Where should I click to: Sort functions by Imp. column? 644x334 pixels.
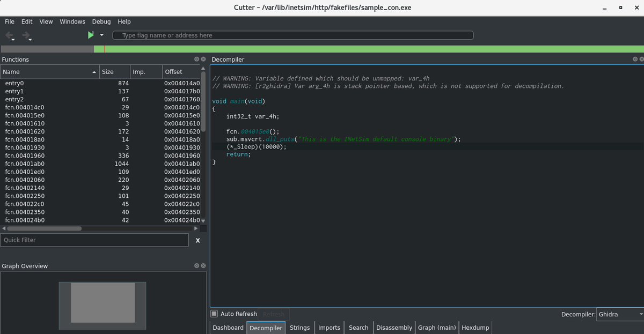146,72
